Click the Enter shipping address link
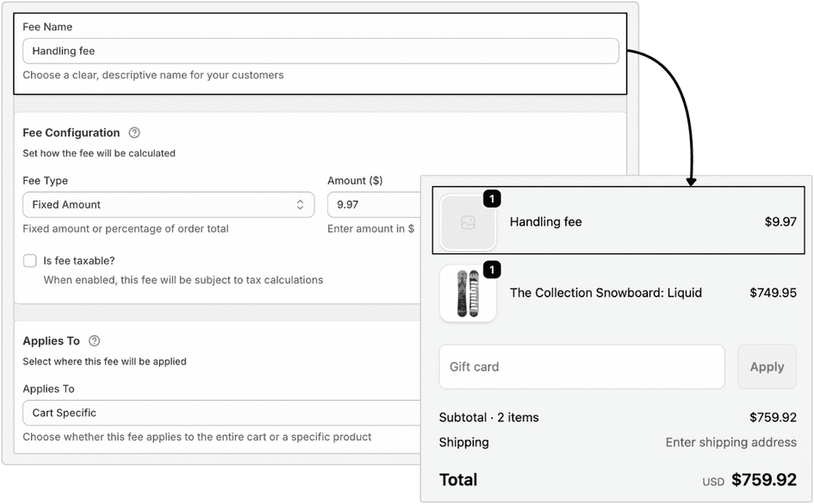Screen dimensions: 814x504 click(730, 442)
